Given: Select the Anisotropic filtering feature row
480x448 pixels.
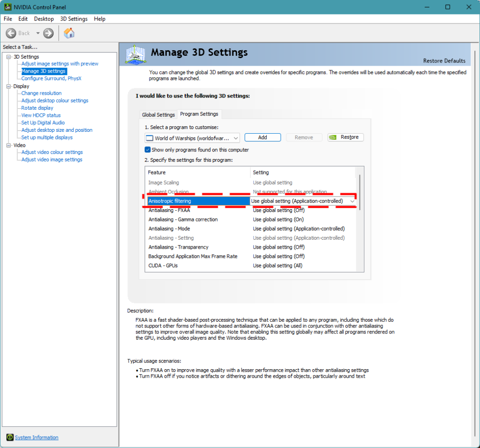Looking at the screenshot, I should click(x=198, y=201).
